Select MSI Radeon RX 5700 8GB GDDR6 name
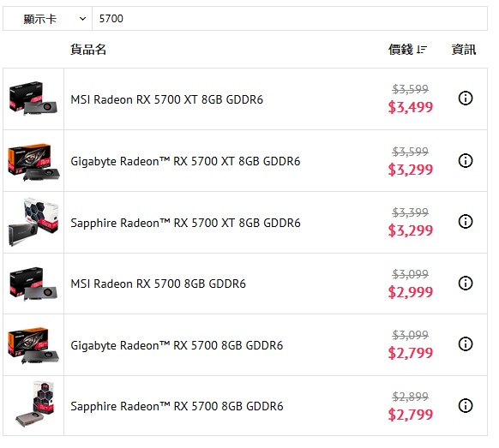This screenshot has width=499, height=448. 158,284
